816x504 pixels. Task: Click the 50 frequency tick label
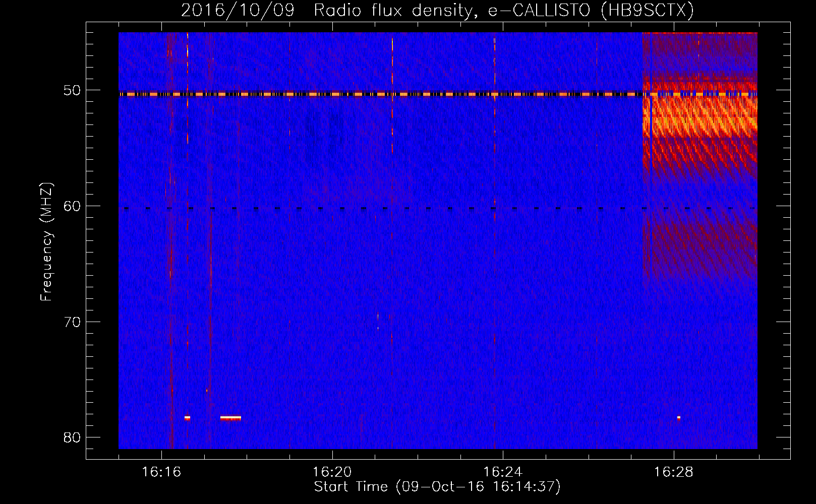click(x=72, y=90)
